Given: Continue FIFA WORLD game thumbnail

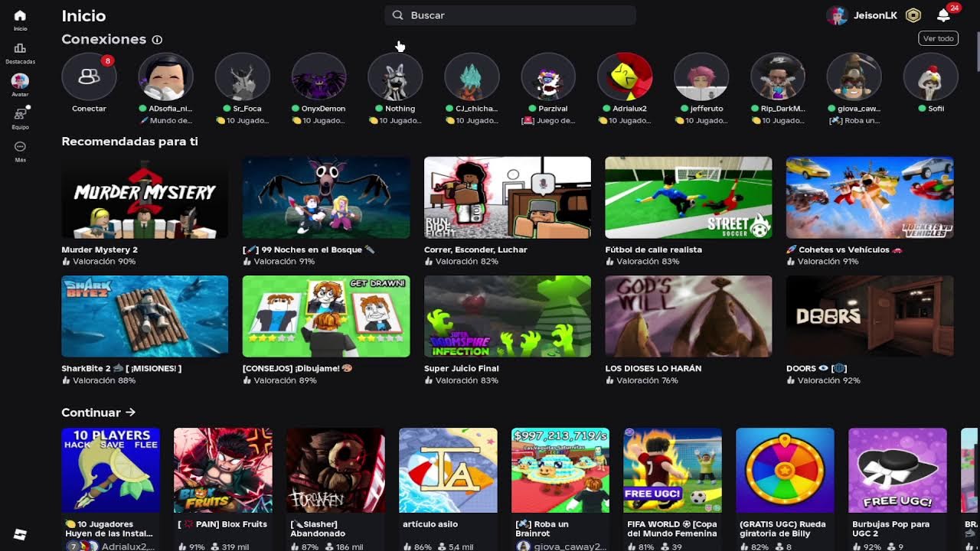Looking at the screenshot, I should [x=674, y=470].
